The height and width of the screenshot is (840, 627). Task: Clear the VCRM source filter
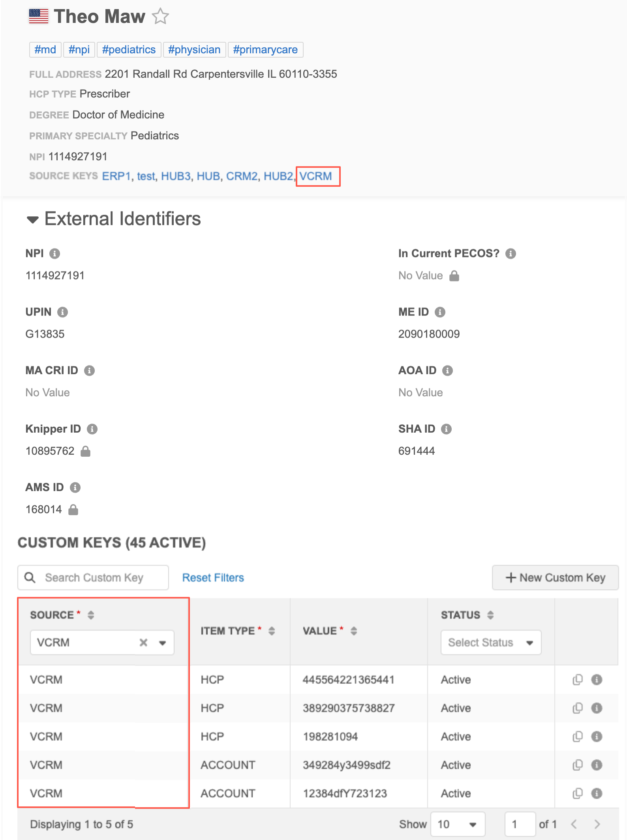(143, 643)
